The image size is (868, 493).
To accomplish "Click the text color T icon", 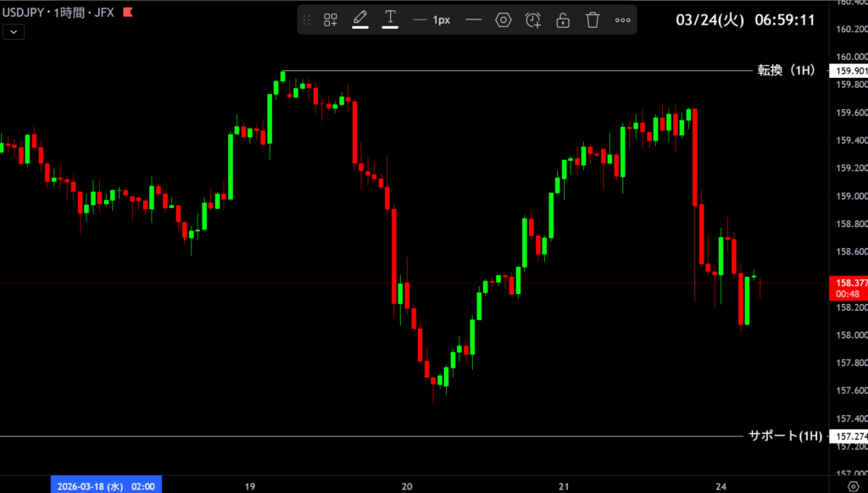I will coord(390,19).
